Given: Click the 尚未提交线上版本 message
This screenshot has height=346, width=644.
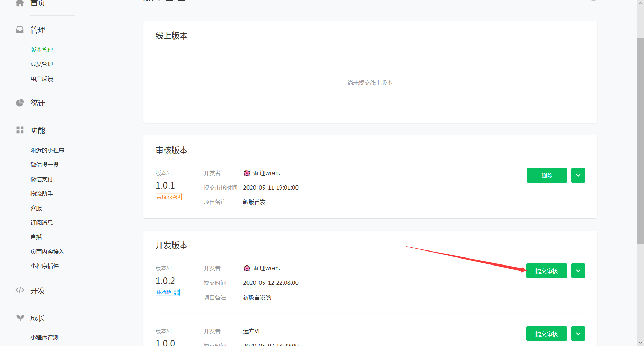Looking at the screenshot, I should coord(370,83).
